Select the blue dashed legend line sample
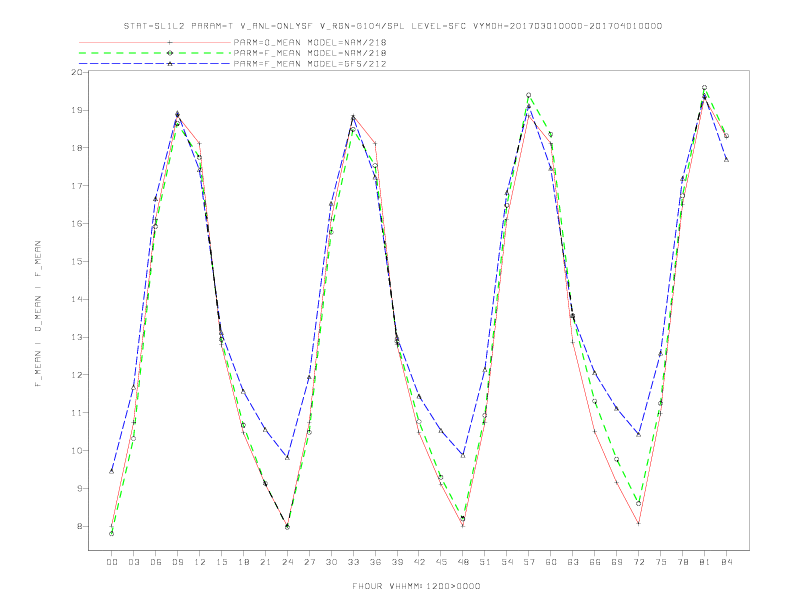Image resolution: width=792 pixels, height=612 pixels. (x=155, y=64)
